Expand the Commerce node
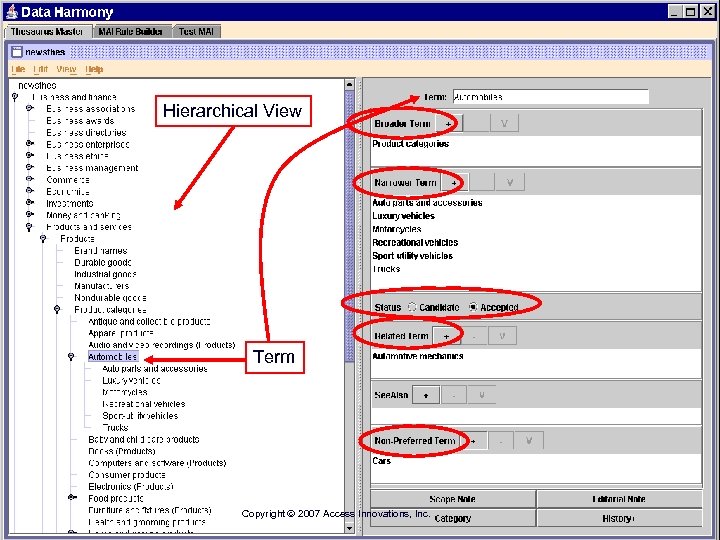This screenshot has width=720, height=540. pos(30,179)
